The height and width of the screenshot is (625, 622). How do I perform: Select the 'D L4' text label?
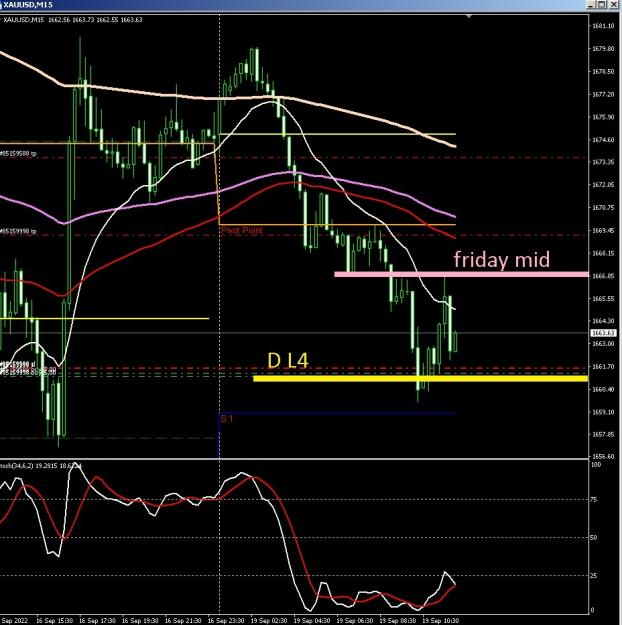288,361
